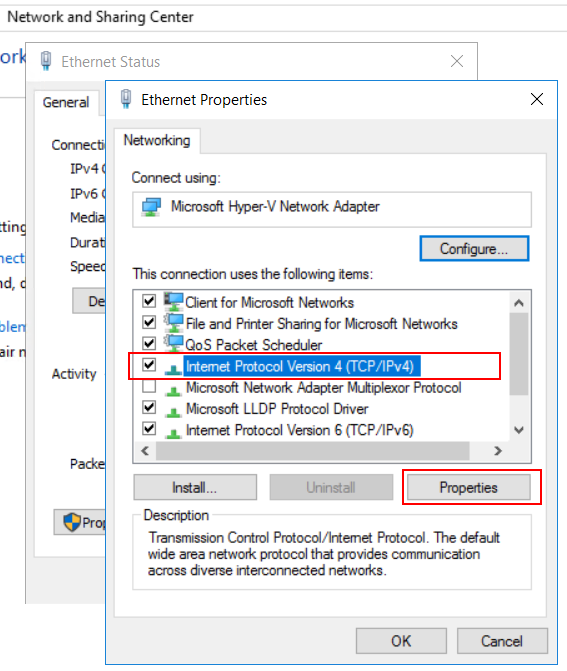The image size is (567, 671).
Task: Click the Internet Protocol Version 6 protocol icon
Action: pos(173,433)
